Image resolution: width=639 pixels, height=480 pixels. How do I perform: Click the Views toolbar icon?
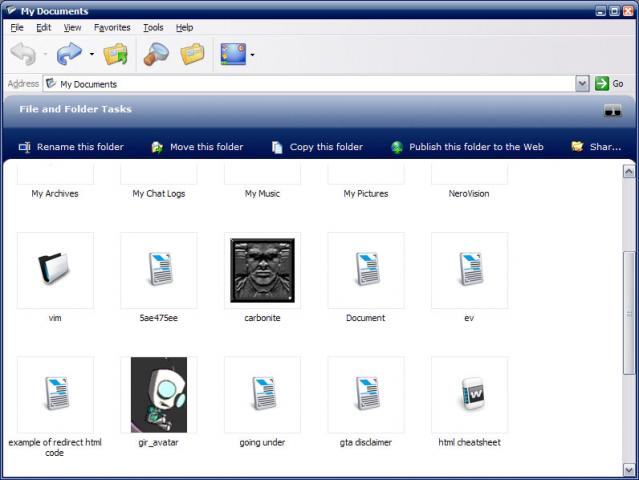coord(234,54)
